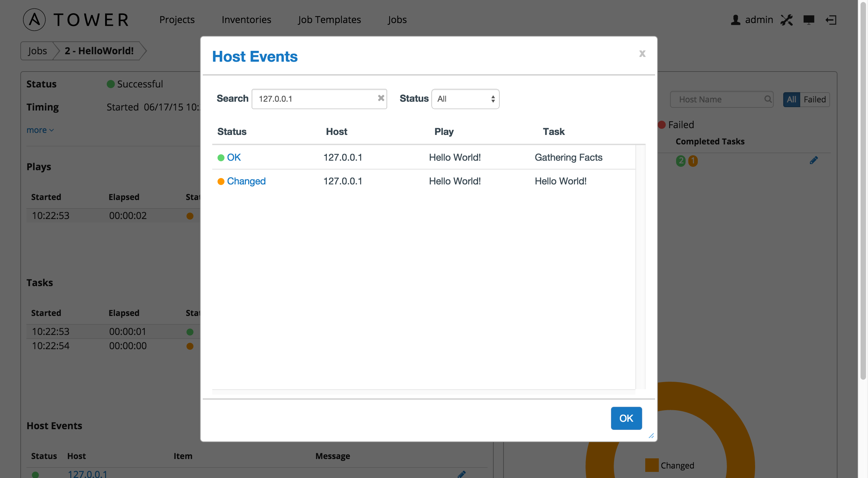Click the magnifier icon in Host Name search
The width and height of the screenshot is (868, 478).
(x=768, y=99)
